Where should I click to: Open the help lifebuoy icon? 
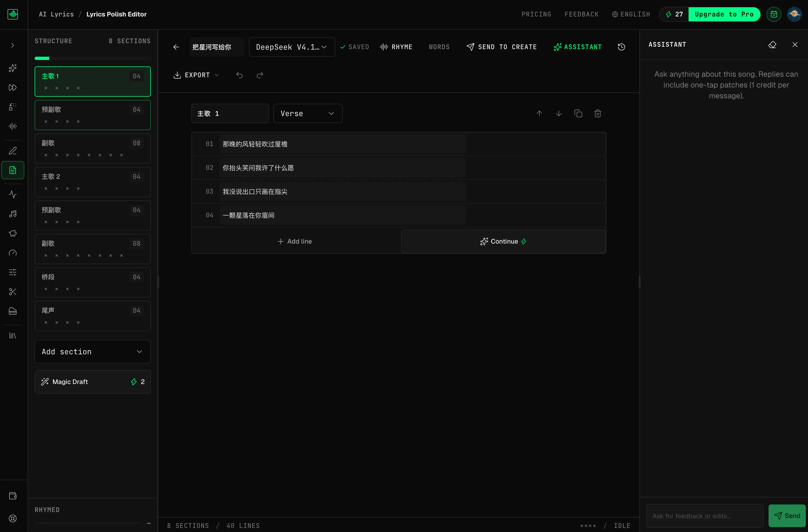(12, 518)
